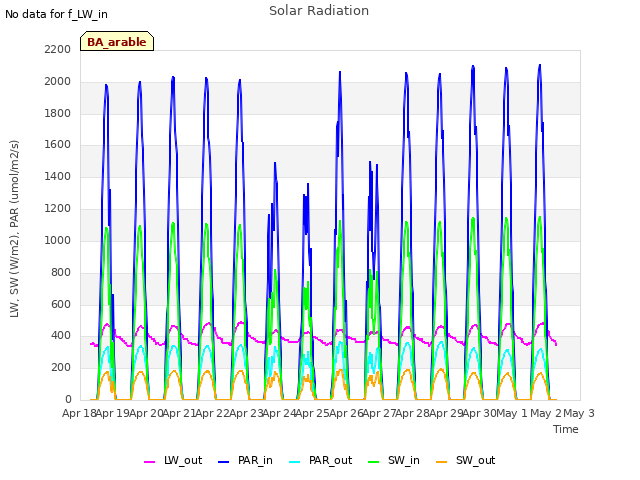Image resolution: width=640 pixels, height=480 pixels.
Task: Click the 2000 y-axis tick label
Action: [x=58, y=81]
